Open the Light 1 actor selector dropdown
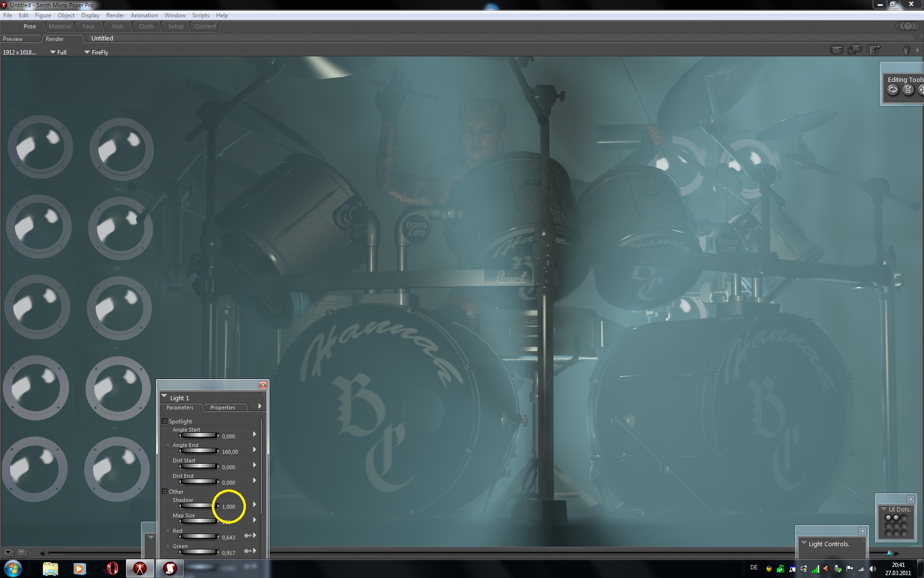Image resolution: width=924 pixels, height=578 pixels. (165, 397)
